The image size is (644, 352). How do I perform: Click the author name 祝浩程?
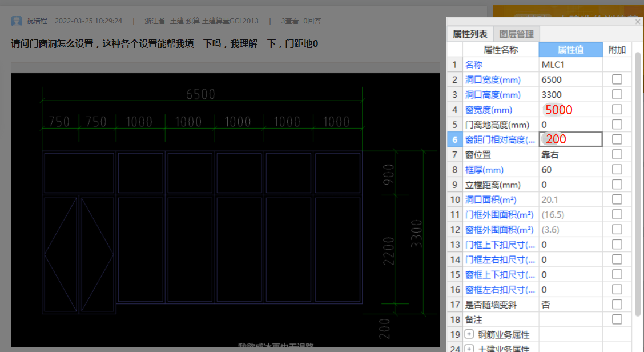[x=37, y=21]
